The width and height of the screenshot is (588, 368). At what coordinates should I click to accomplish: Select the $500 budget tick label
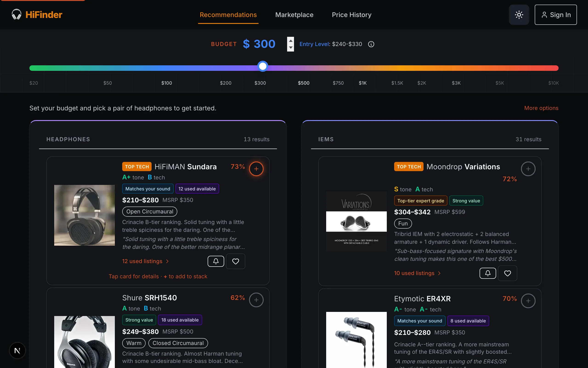[304, 83]
